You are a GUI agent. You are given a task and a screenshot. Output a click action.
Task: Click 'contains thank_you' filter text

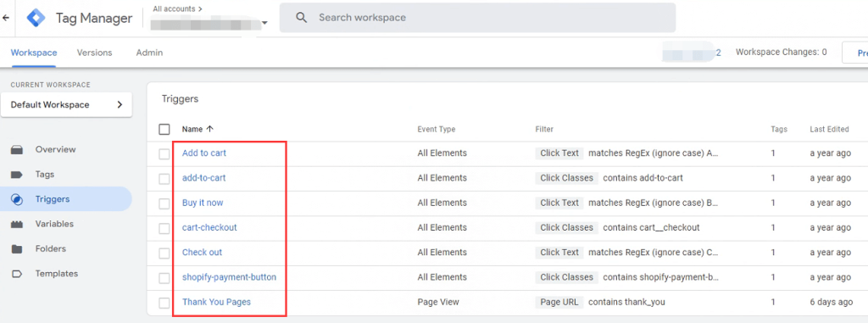pyautogui.click(x=626, y=302)
